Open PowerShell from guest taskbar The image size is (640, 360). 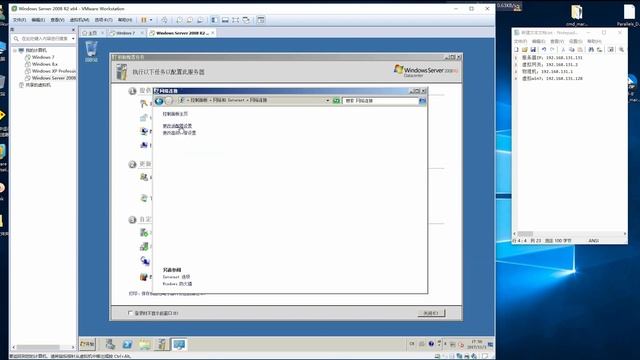pos(127,344)
